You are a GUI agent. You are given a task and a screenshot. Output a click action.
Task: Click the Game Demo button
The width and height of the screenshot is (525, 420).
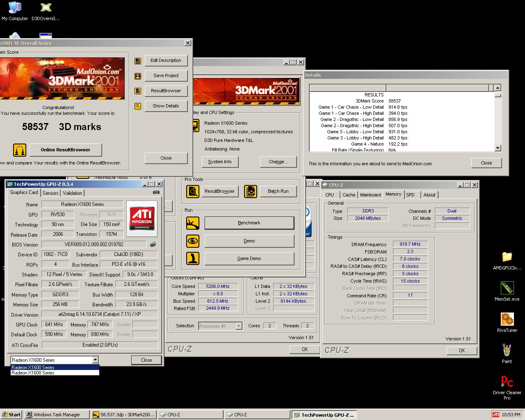click(x=249, y=259)
